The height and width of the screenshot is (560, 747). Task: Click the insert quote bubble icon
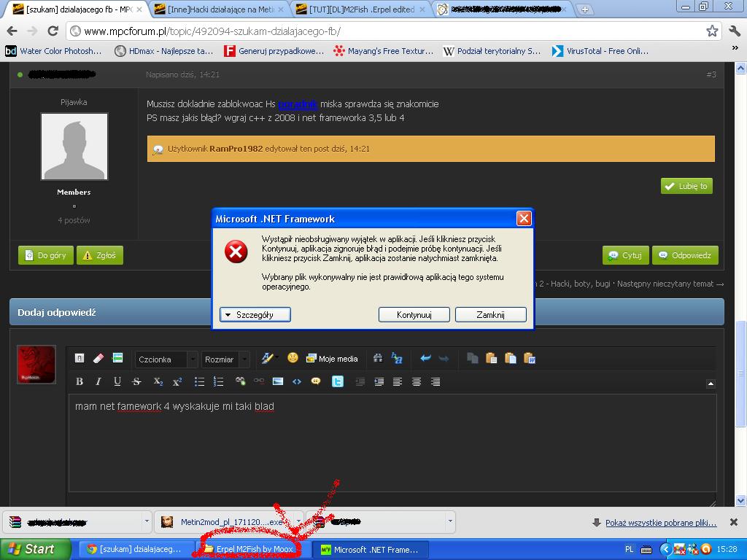(x=315, y=381)
